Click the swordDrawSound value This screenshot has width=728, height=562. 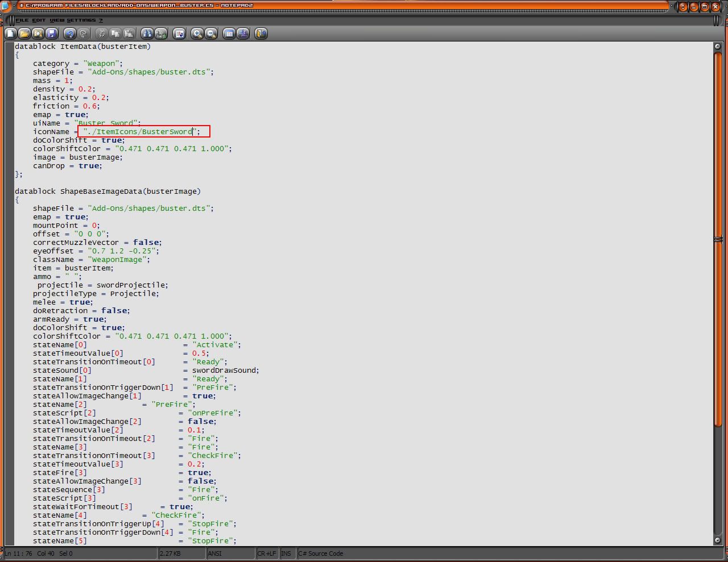225,370
